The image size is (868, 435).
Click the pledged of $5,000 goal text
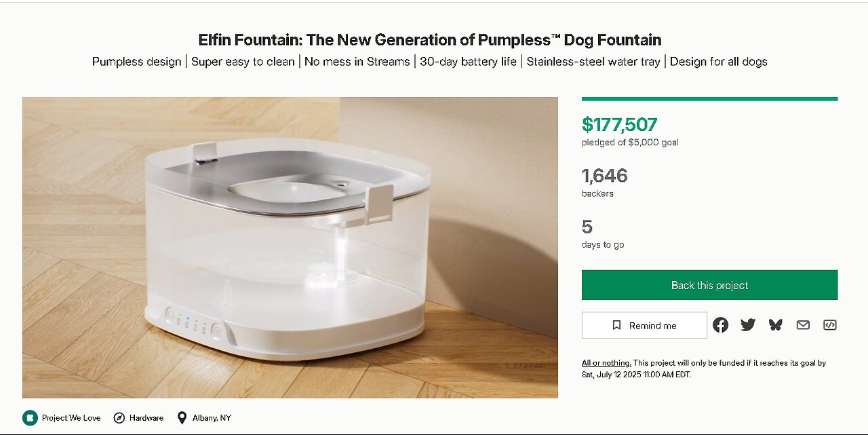point(630,143)
